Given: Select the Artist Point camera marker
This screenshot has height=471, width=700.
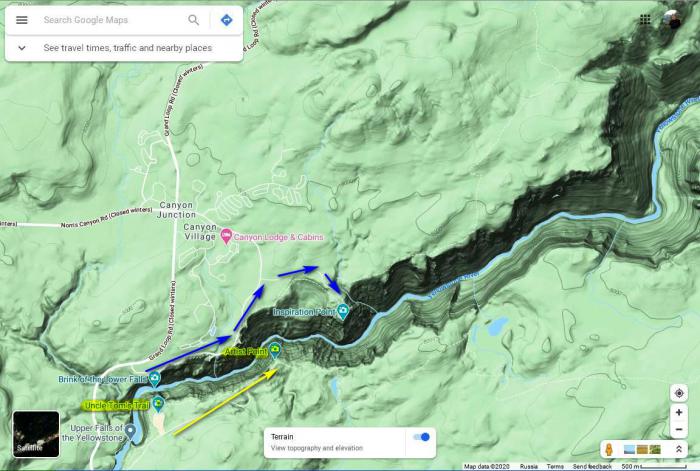Looking at the screenshot, I should point(275,351).
